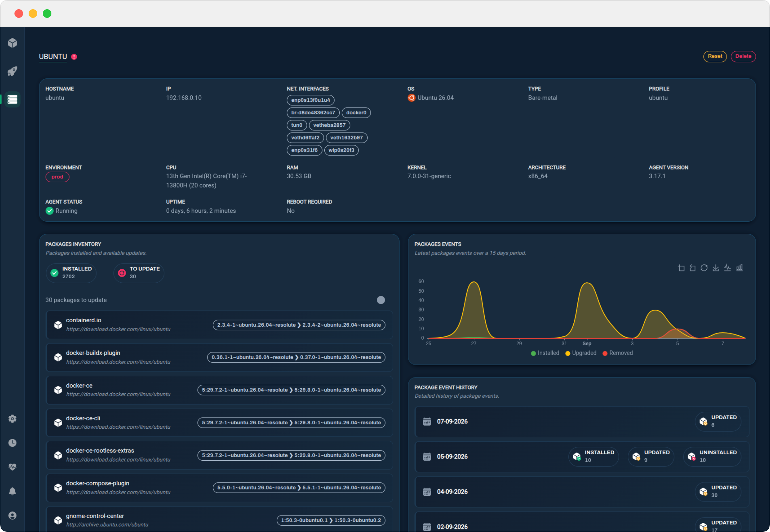Click red alert icon next to UBUNTU title

74,57
